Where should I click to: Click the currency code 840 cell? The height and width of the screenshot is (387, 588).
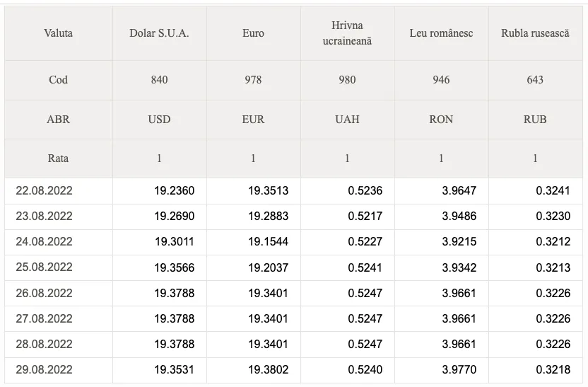(160, 80)
